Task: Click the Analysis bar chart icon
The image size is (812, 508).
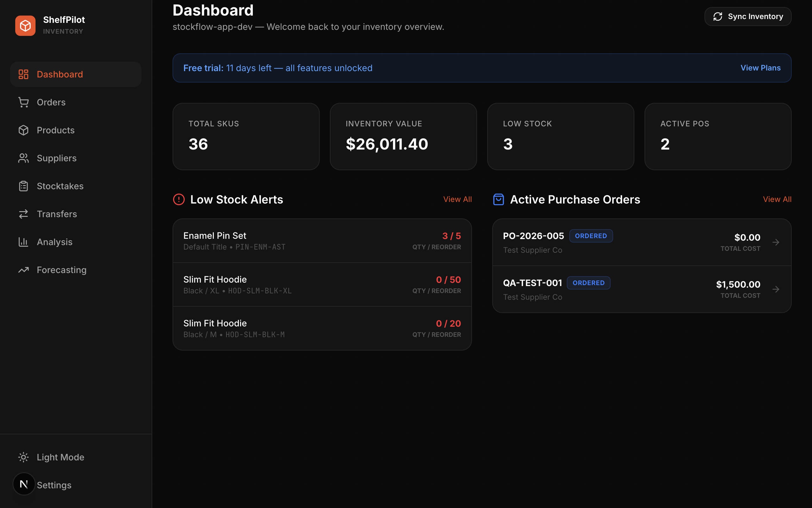Action: pyautogui.click(x=23, y=242)
